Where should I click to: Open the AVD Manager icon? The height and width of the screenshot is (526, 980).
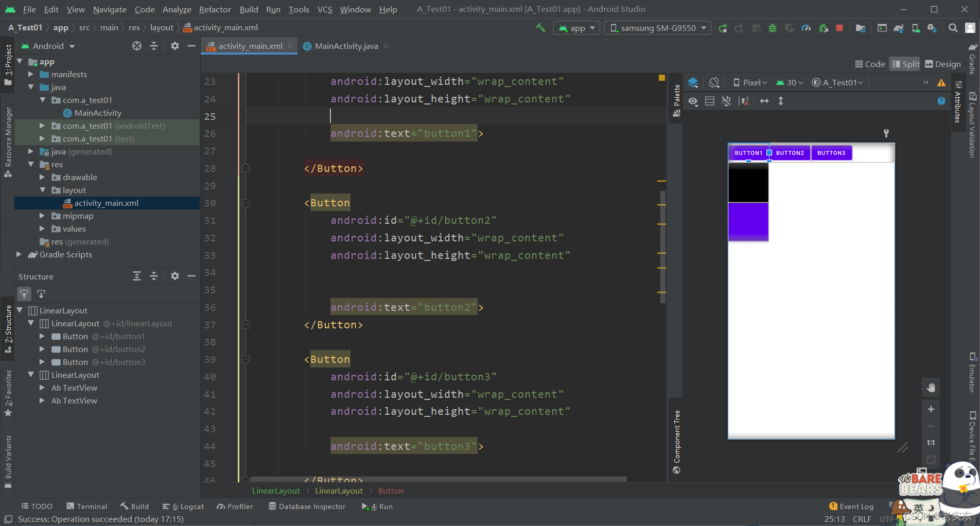pyautogui.click(x=916, y=28)
